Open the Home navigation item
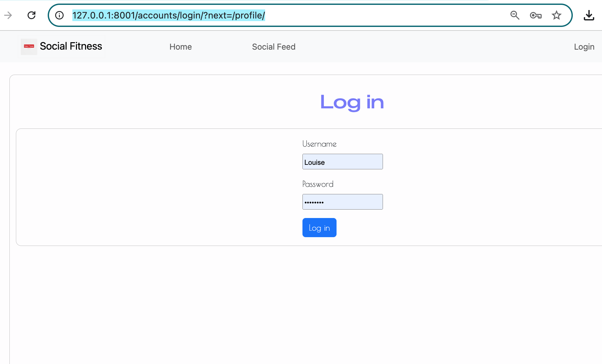 [x=180, y=47]
